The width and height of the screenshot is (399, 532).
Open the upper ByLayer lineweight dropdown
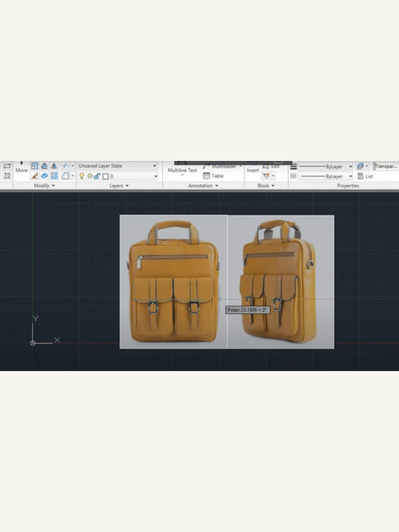pyautogui.click(x=350, y=166)
